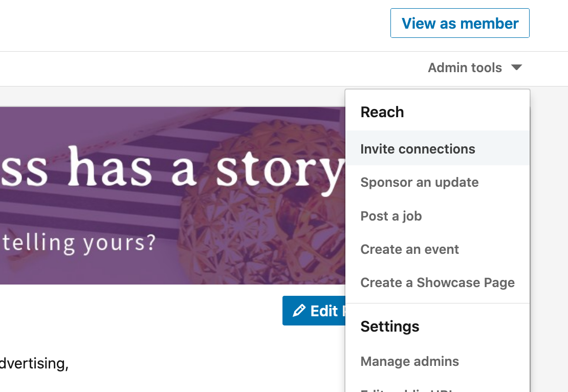This screenshot has height=392, width=568.
Task: Click the divider line above Settings heading
Action: (437, 303)
